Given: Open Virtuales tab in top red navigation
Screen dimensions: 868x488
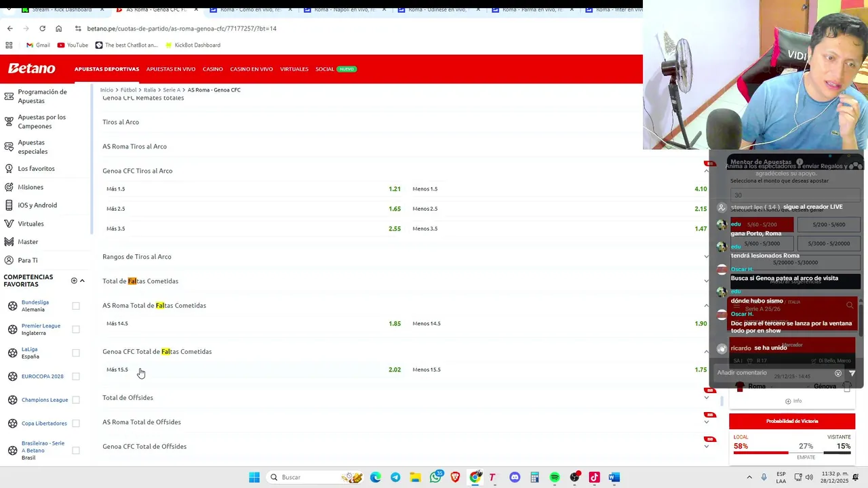Looking at the screenshot, I should point(294,69).
